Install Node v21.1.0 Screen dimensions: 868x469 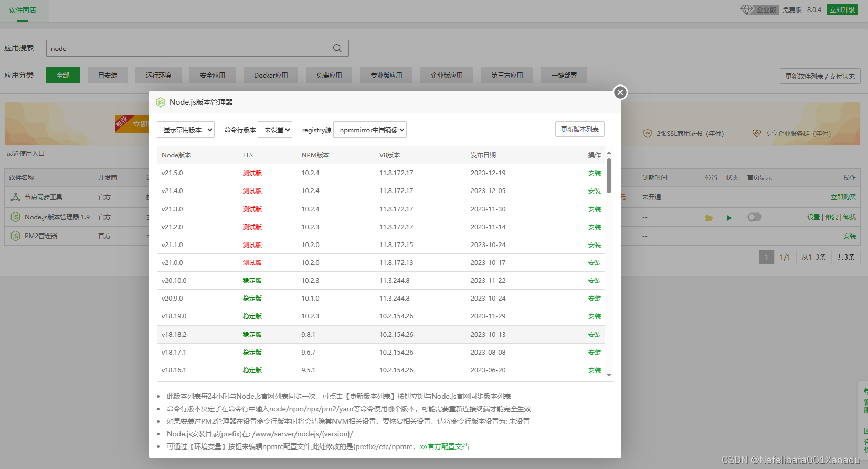coord(595,245)
